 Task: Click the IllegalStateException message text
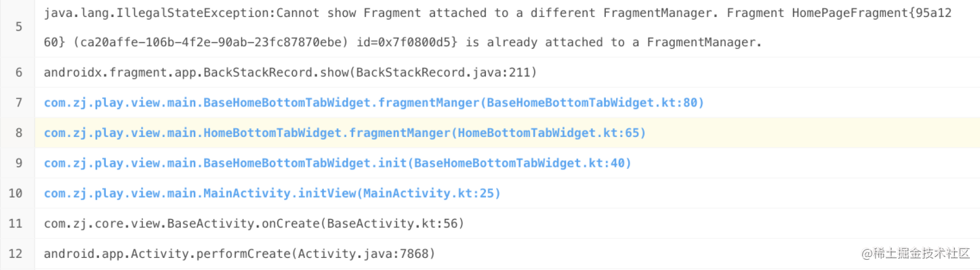pos(502,13)
